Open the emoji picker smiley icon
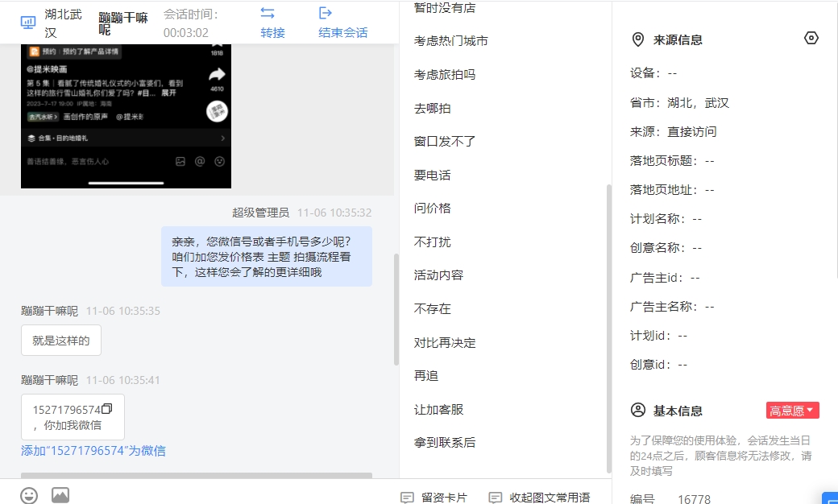This screenshot has height=504, width=838. 29,495
